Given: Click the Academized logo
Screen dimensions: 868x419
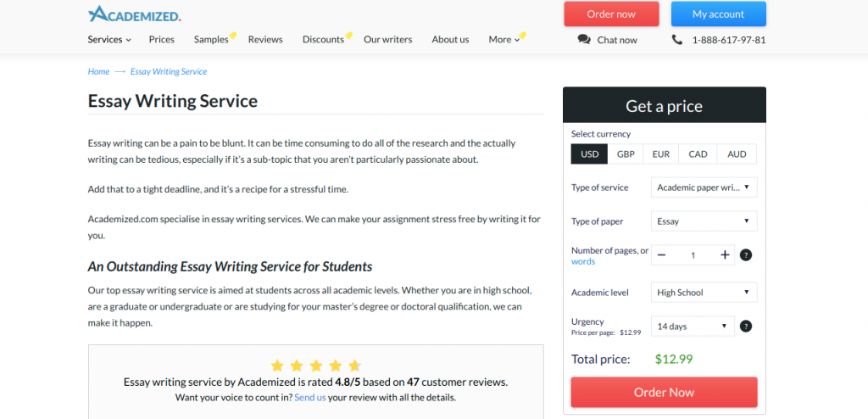Looking at the screenshot, I should 135,14.
